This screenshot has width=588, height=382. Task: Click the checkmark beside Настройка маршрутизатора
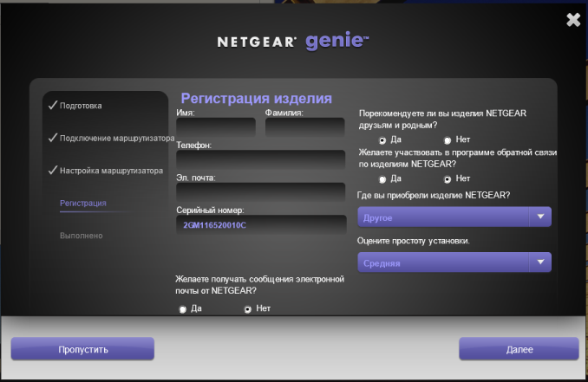(x=53, y=171)
